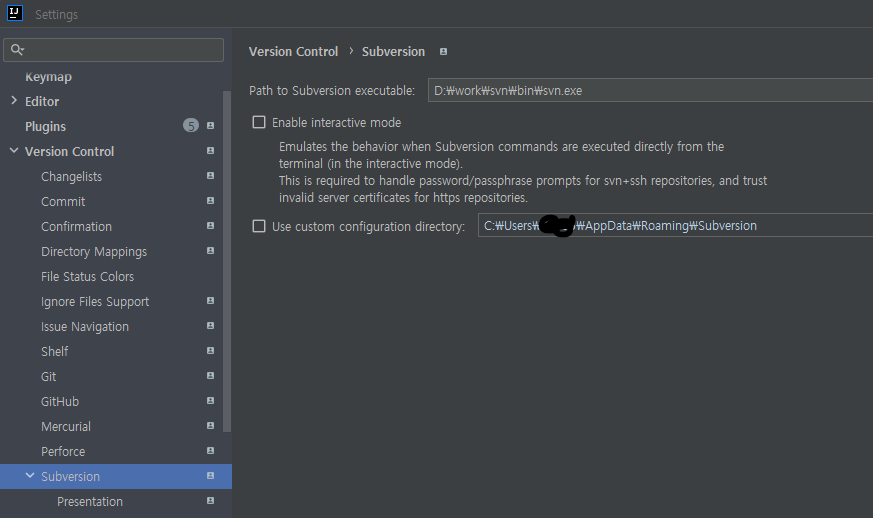
Task: Click the project-level icon beside Subversion row
Action: (210, 476)
